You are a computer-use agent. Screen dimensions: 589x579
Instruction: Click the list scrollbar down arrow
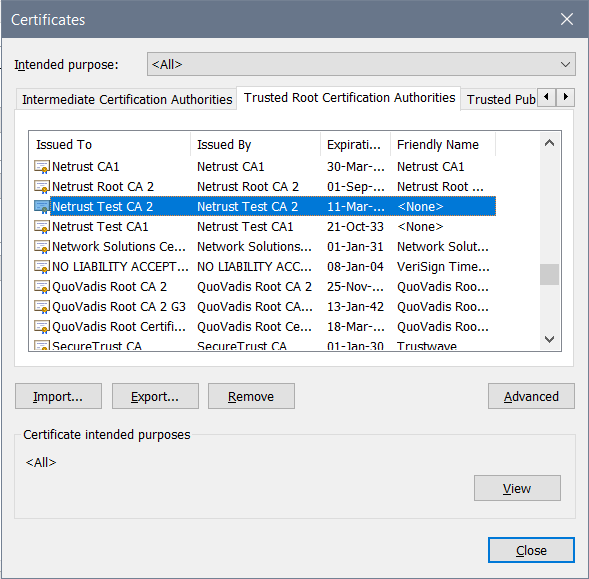pos(549,339)
